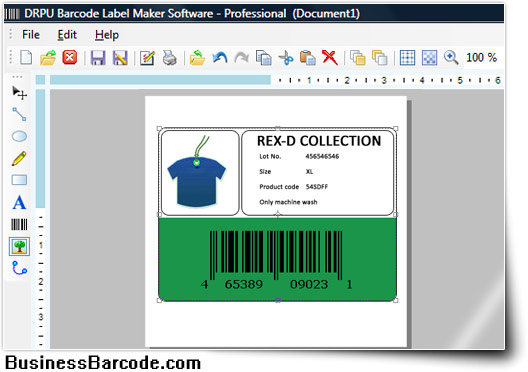Click the printer icon to print
528x372 pixels.
[x=169, y=58]
